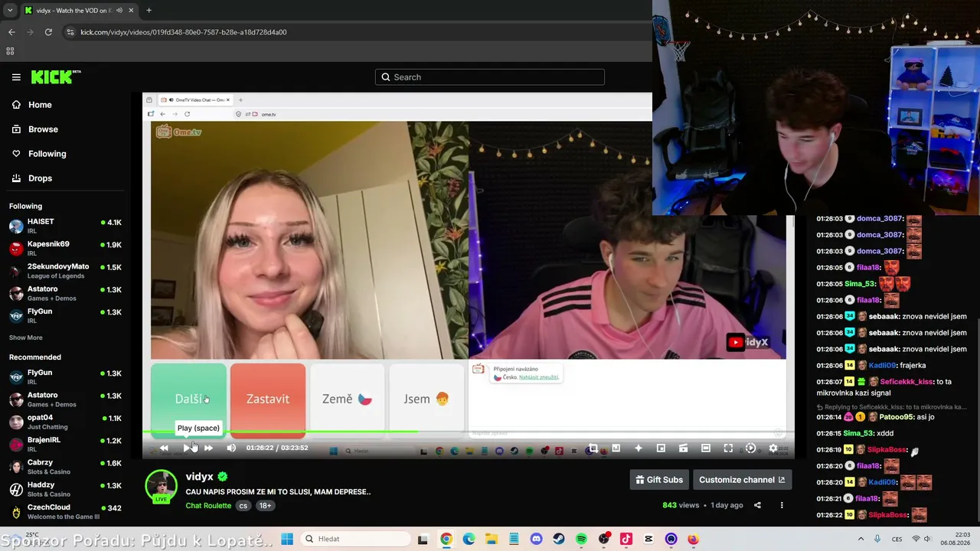Open File Explorer from the taskbar
The image size is (980, 551).
pyautogui.click(x=491, y=540)
